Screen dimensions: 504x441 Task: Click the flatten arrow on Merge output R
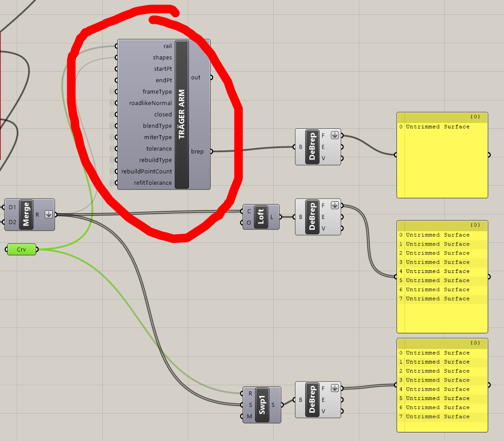49,214
